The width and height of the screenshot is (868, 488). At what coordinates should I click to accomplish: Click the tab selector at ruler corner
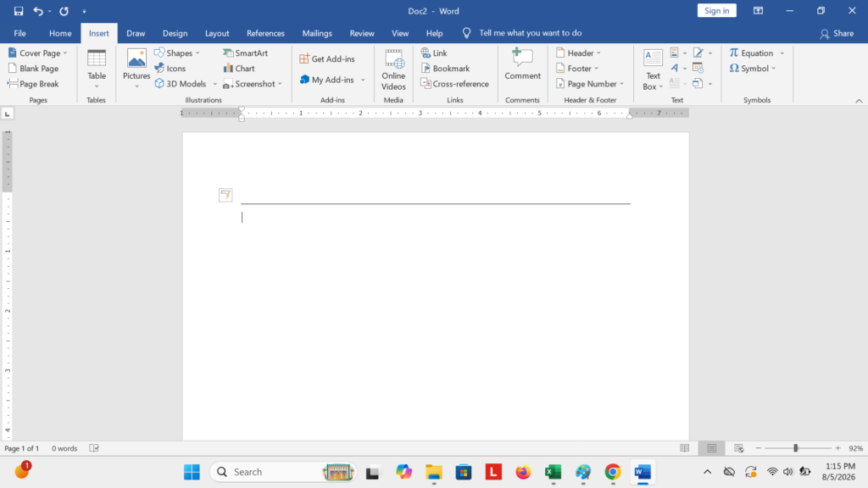coord(7,114)
